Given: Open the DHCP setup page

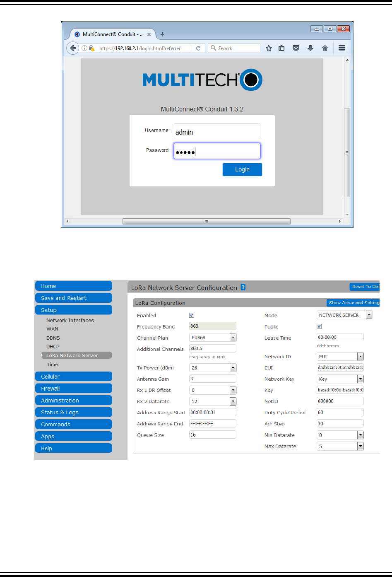Looking at the screenshot, I should click(x=53, y=347).
